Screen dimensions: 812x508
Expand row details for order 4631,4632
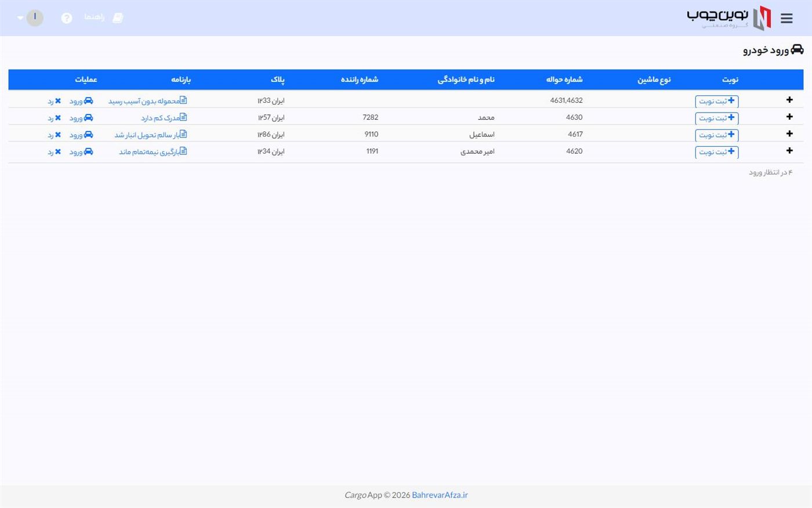[789, 100]
